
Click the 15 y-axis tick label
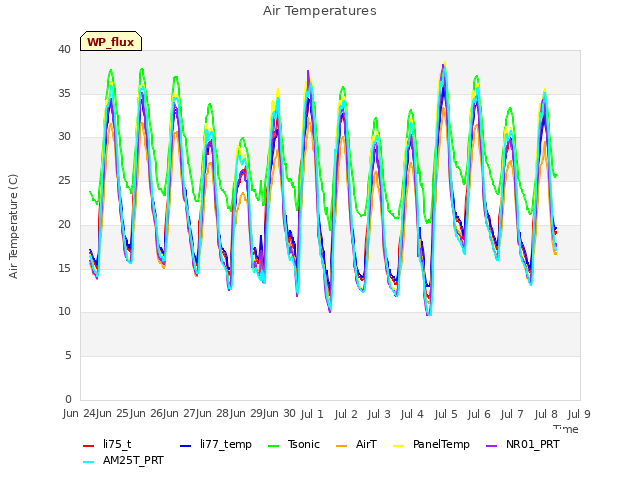64,268
